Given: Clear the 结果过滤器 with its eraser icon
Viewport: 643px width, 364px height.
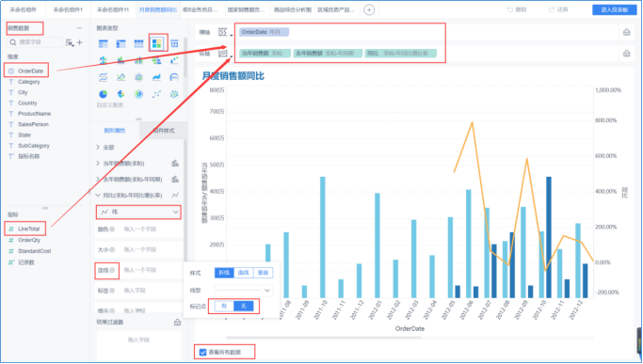Looking at the screenshot, I should (x=177, y=323).
